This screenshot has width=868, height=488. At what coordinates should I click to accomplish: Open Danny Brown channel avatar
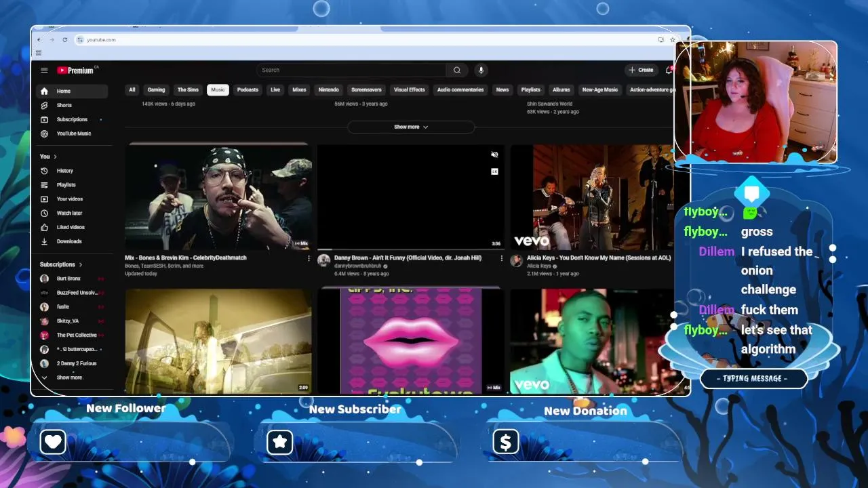click(323, 261)
